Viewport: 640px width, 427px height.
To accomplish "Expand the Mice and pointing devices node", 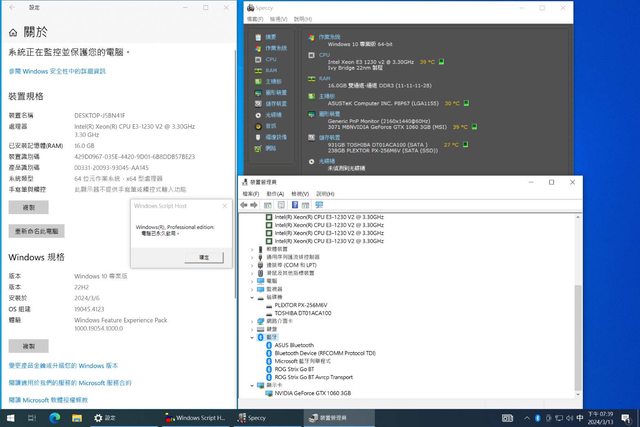I will (x=252, y=273).
